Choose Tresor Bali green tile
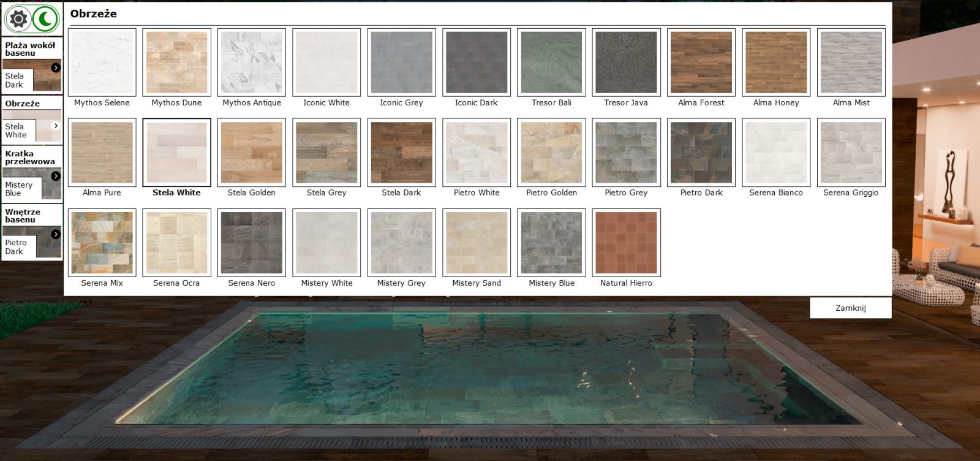This screenshot has width=980, height=461. pyautogui.click(x=551, y=63)
